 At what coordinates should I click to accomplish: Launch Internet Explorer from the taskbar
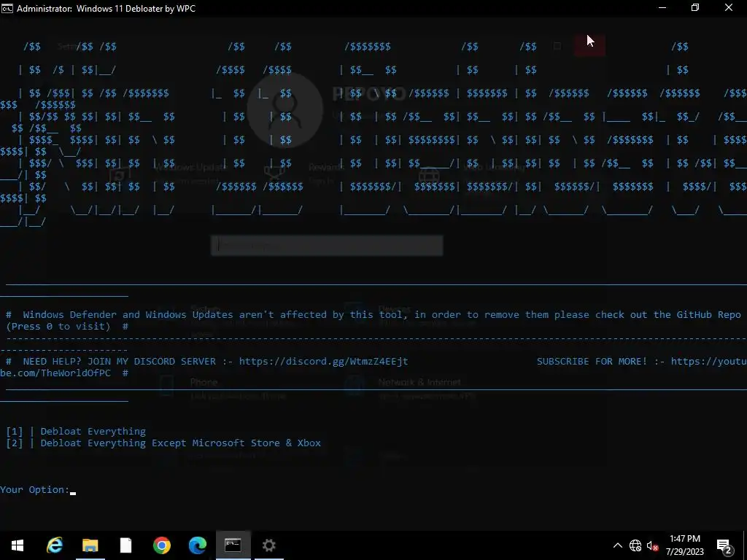click(54, 545)
